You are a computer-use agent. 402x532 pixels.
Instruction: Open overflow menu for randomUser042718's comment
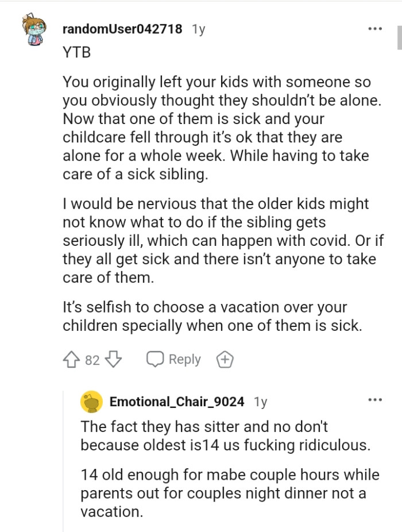coord(376,28)
